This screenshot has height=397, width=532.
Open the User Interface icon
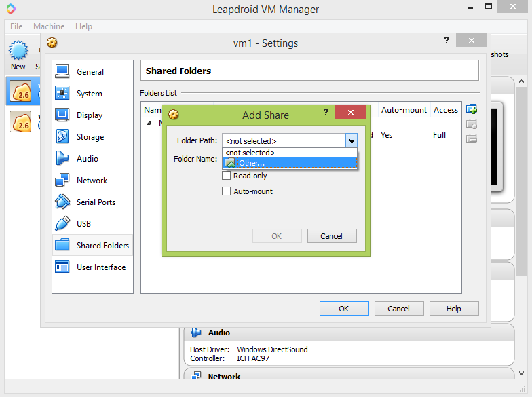tap(62, 267)
